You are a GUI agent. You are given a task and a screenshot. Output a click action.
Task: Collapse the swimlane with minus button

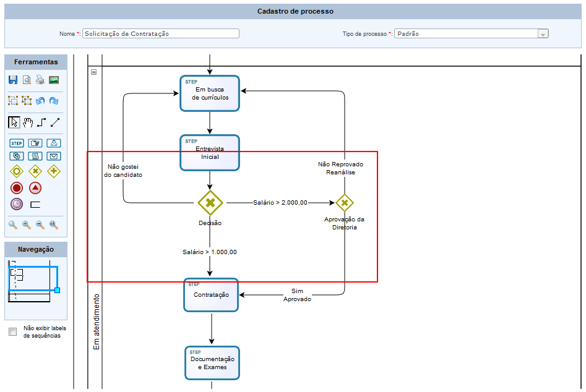(x=94, y=72)
